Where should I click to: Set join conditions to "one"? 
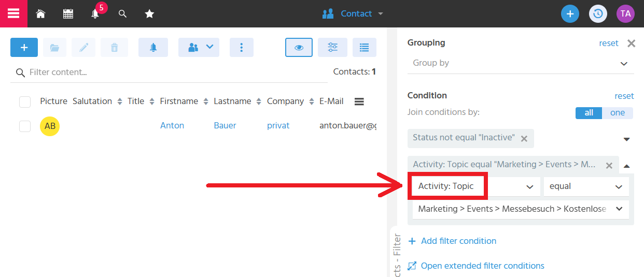pyautogui.click(x=617, y=113)
